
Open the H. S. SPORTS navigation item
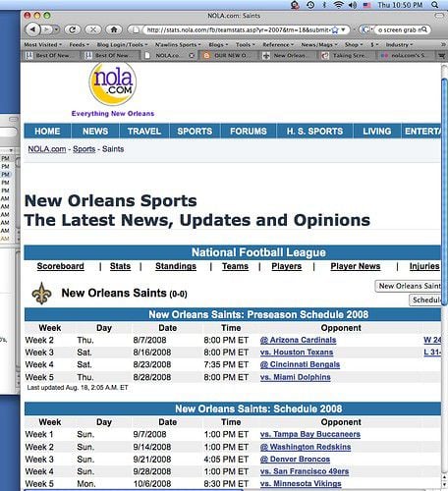coord(314,132)
